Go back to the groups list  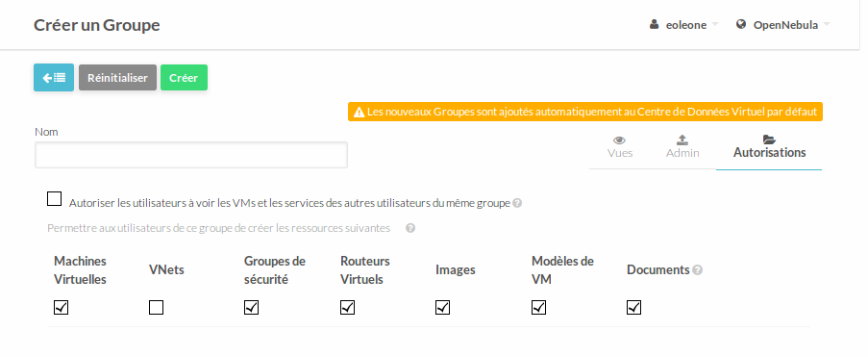54,78
